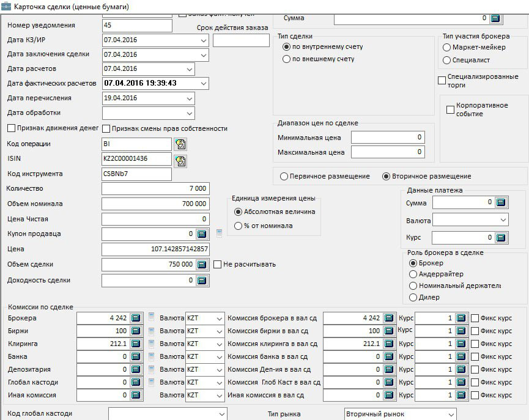The width and height of the screenshot is (529, 420).
Task: Choose Первичное размещение radio option
Action: [284, 176]
